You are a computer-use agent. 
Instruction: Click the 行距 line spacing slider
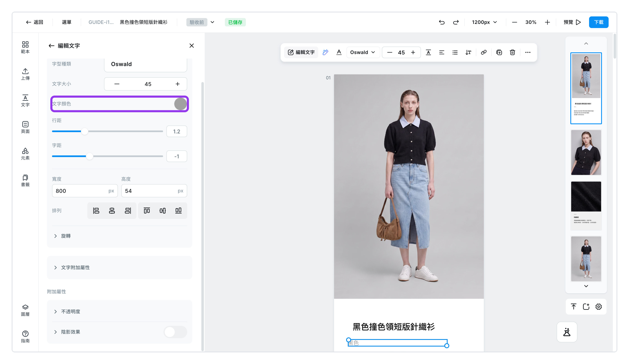pos(107,131)
